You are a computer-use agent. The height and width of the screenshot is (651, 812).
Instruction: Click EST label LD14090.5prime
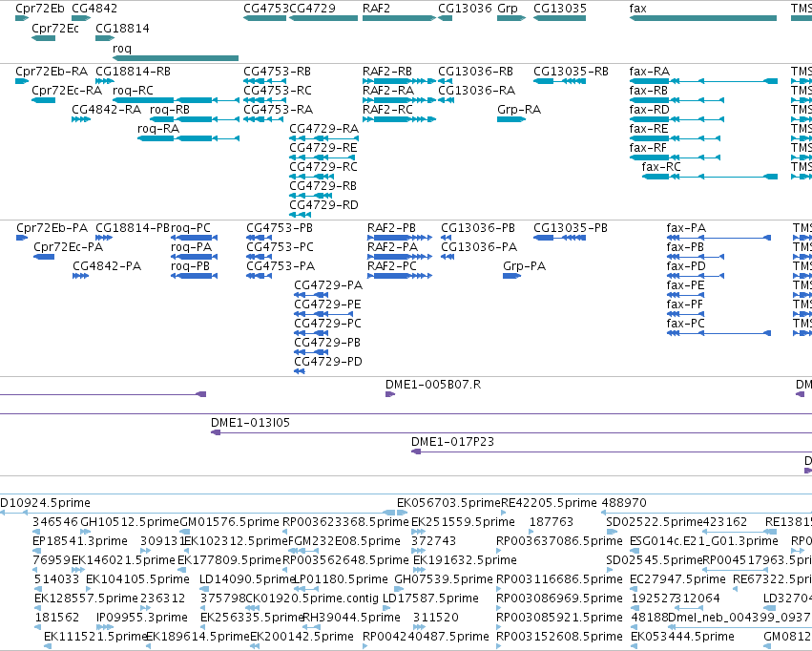pyautogui.click(x=246, y=579)
